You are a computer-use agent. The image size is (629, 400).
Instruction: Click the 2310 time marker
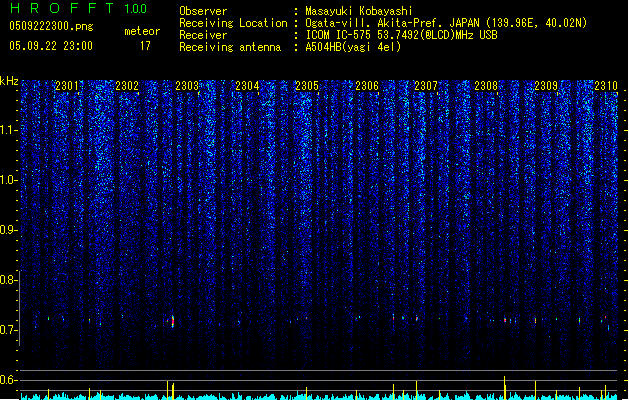[606, 86]
